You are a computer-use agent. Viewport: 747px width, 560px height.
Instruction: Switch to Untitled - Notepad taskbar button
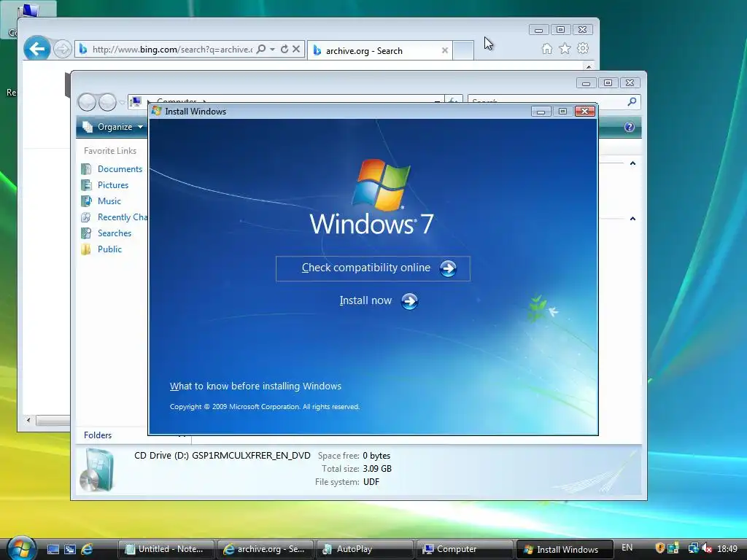pos(166,550)
